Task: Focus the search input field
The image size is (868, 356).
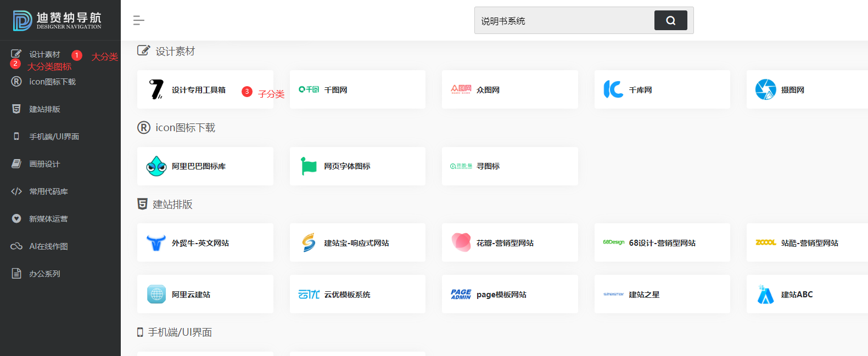Action: coord(564,21)
